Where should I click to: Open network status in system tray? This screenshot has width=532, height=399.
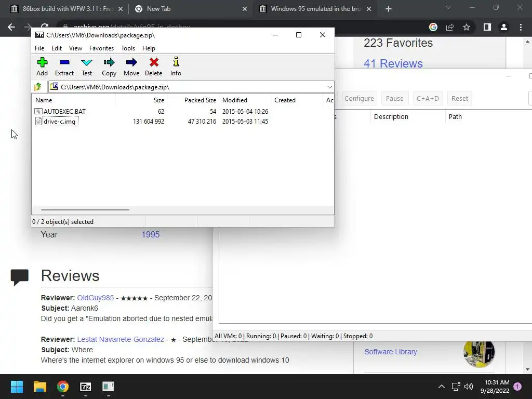pos(456,387)
